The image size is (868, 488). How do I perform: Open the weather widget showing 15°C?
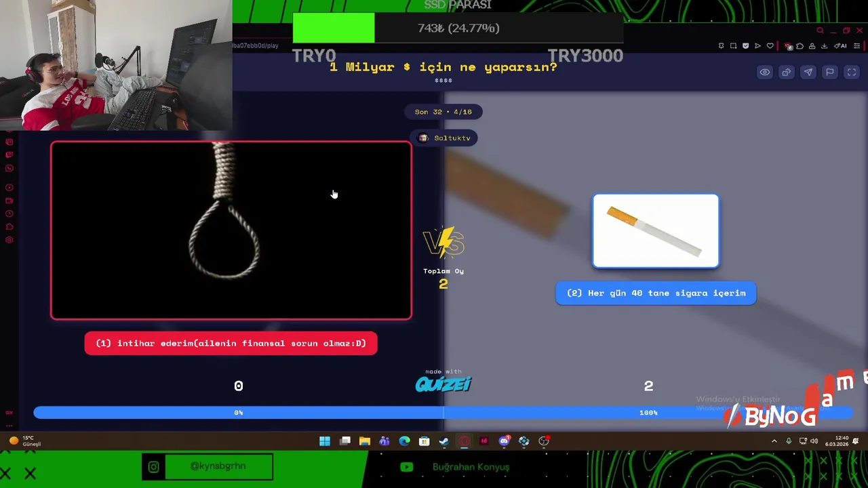click(x=25, y=441)
